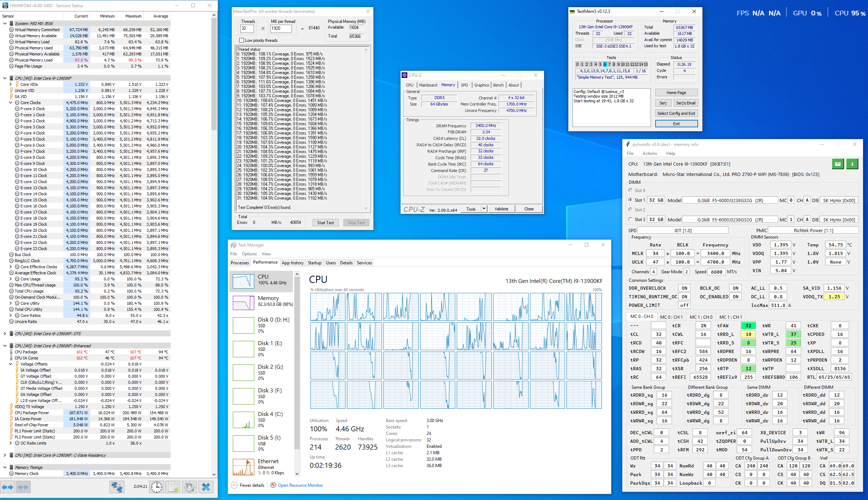Select Slot 1 DIMM radio button
868x500 pixels.
pos(631,200)
